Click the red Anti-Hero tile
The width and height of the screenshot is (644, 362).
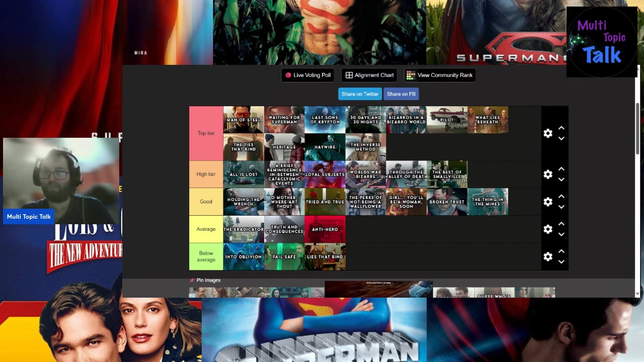coord(325,229)
